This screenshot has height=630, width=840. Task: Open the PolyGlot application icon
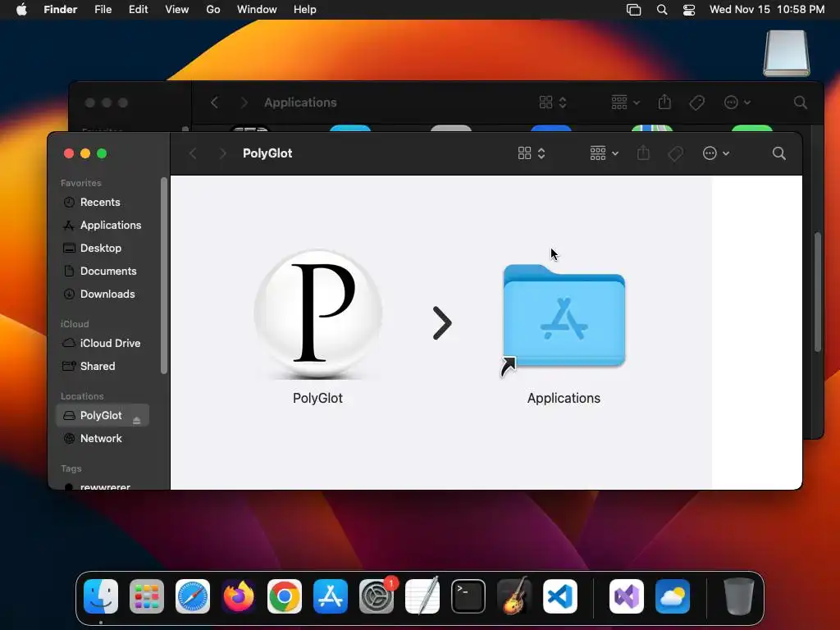[318, 314]
